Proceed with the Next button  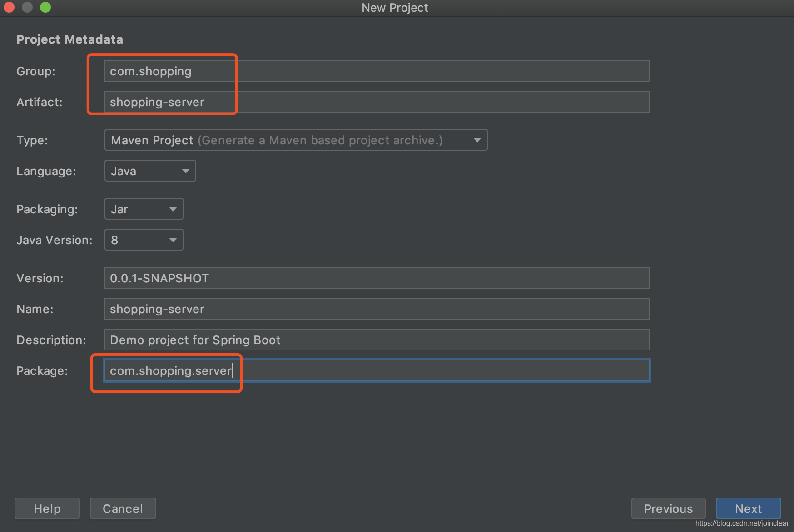pyautogui.click(x=748, y=508)
